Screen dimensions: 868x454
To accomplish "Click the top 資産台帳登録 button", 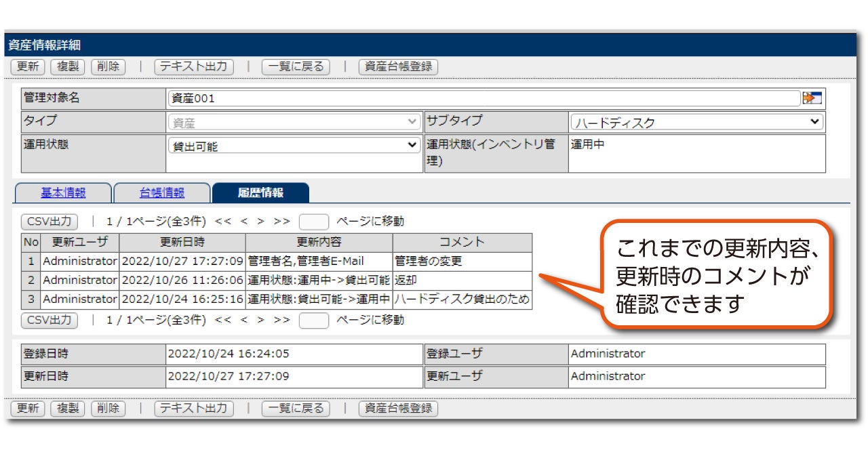I will point(398,66).
